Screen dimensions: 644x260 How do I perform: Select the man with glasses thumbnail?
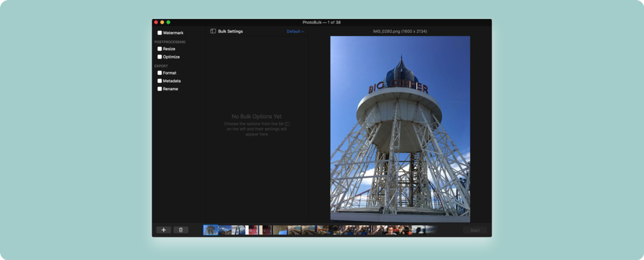click(390, 230)
